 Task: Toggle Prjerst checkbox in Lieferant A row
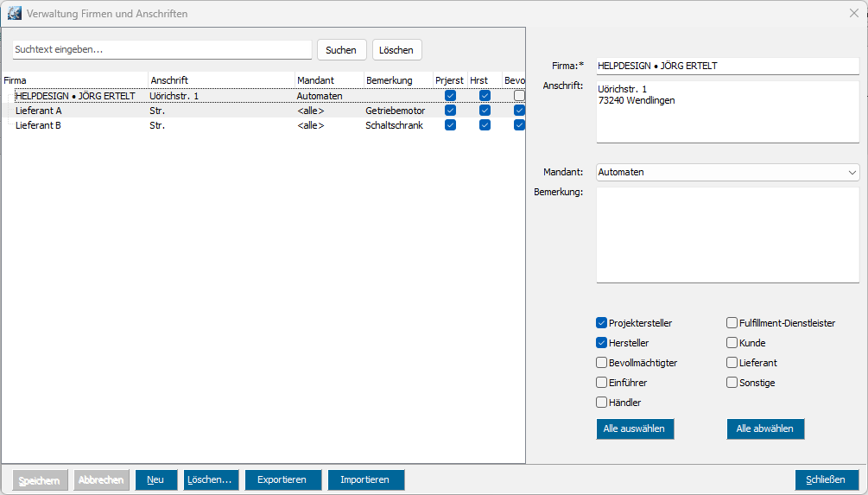pyautogui.click(x=450, y=111)
